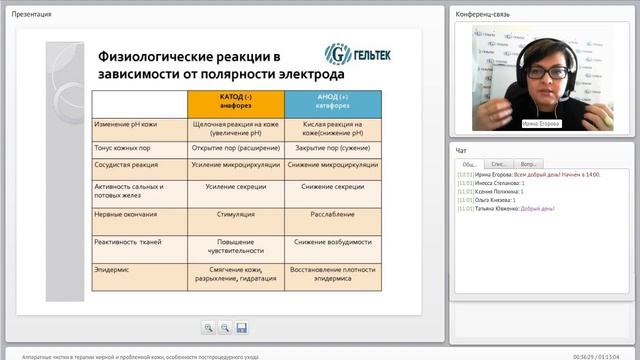Switch to the 'Спис...' chat tab
This screenshot has width=640, height=360.
point(499,164)
